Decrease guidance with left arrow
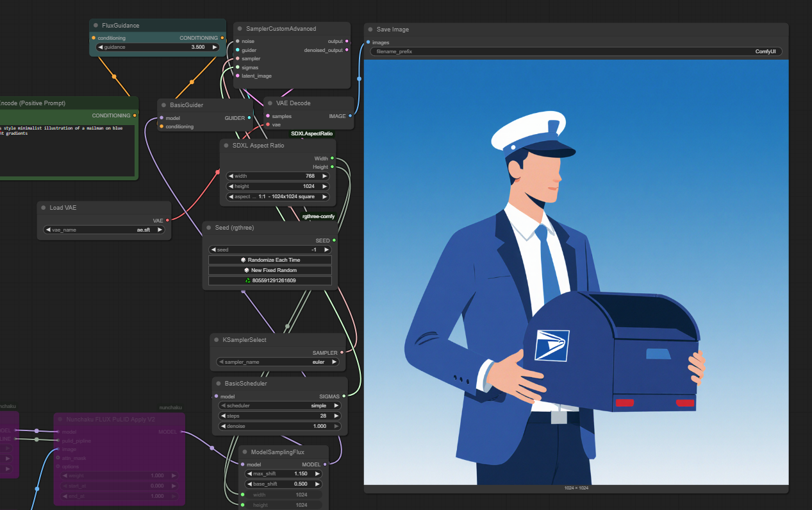The height and width of the screenshot is (510, 812). (x=101, y=47)
